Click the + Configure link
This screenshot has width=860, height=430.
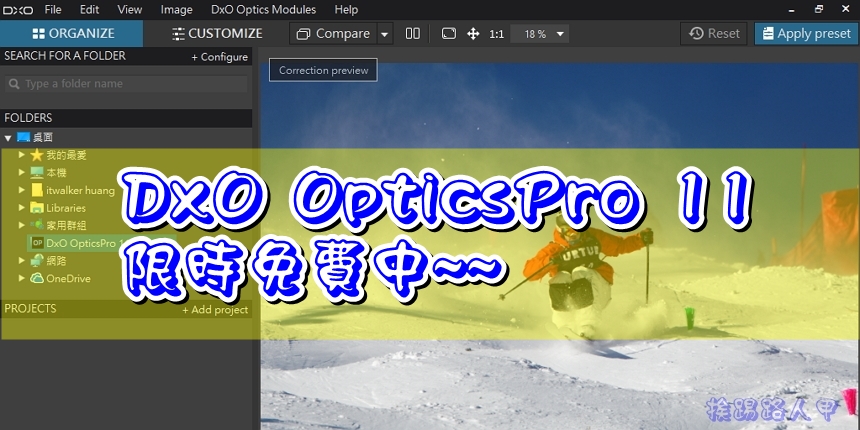pos(219,57)
